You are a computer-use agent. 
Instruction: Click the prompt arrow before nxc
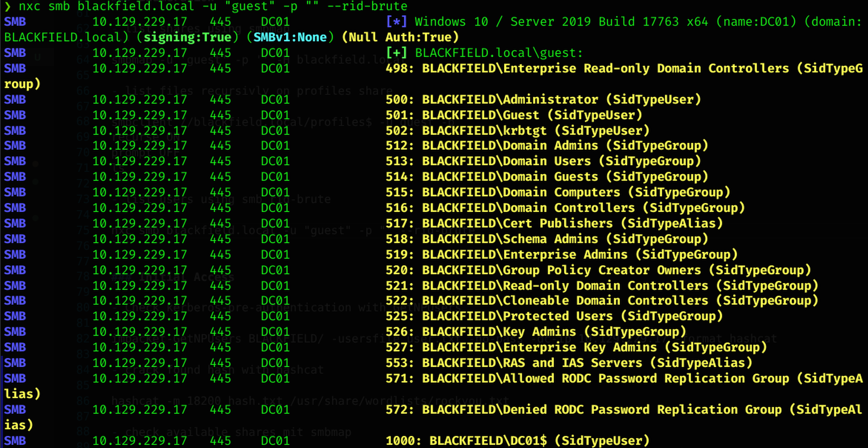pyautogui.click(x=7, y=6)
